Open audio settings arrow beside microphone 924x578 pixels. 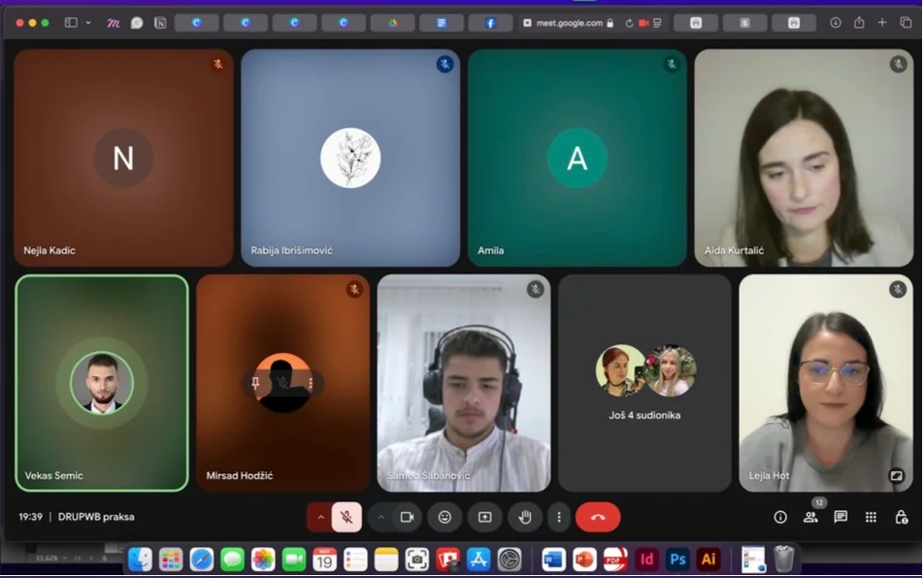[320, 517]
